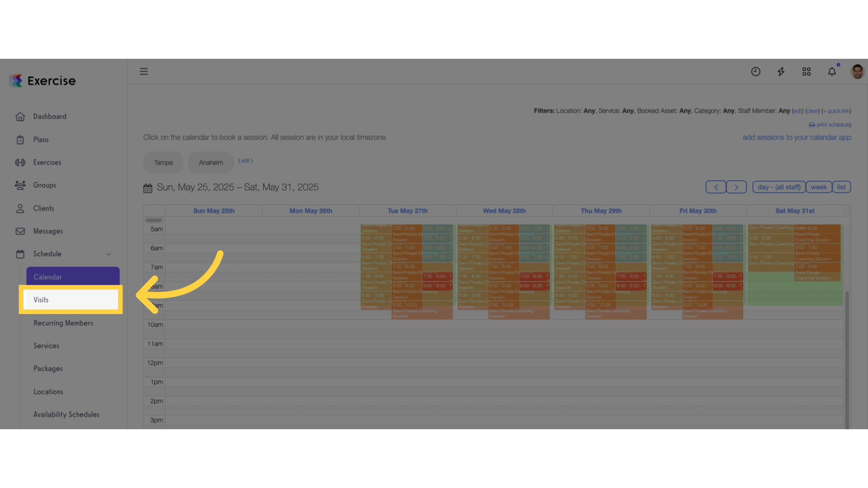Select the Anaheim location filter
The height and width of the screenshot is (488, 868).
pos(211,163)
